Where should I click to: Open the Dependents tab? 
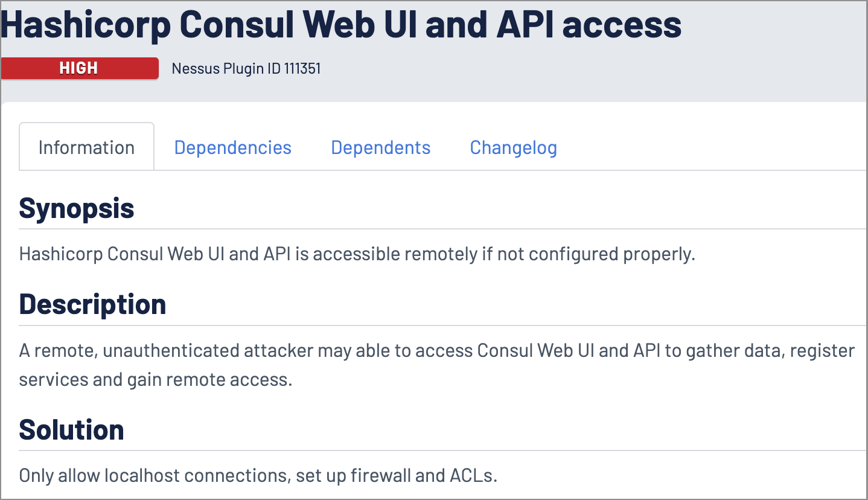tap(380, 147)
